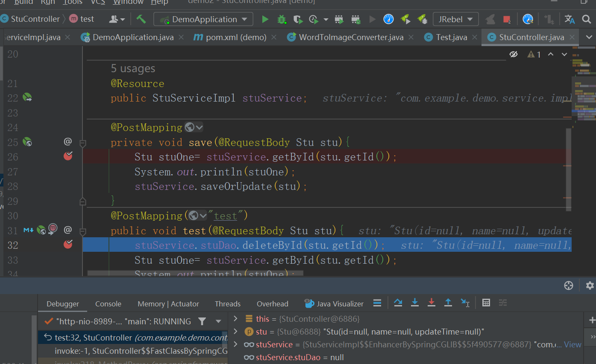Click the Build Project hammer icon
This screenshot has height=364, width=596.
(x=141, y=19)
